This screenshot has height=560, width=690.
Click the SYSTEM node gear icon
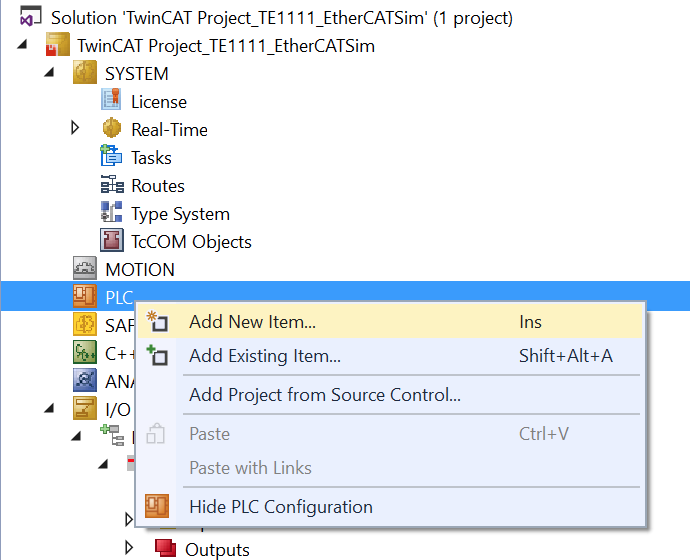coord(84,73)
